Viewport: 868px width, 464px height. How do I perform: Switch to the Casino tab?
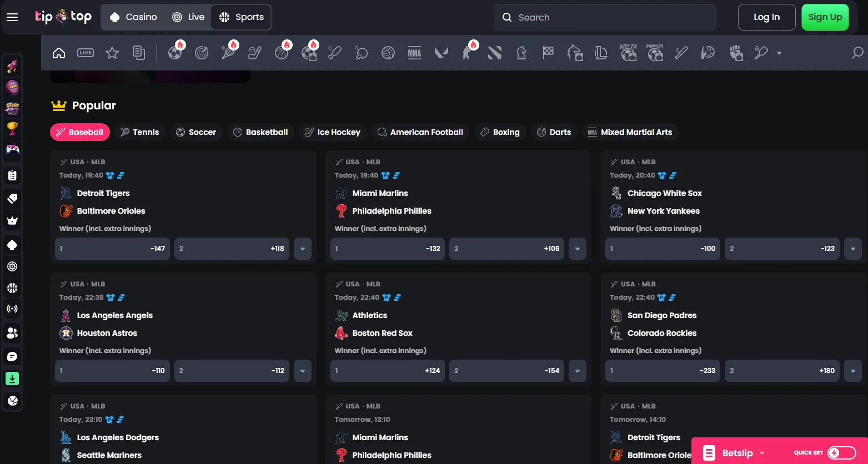(x=133, y=17)
